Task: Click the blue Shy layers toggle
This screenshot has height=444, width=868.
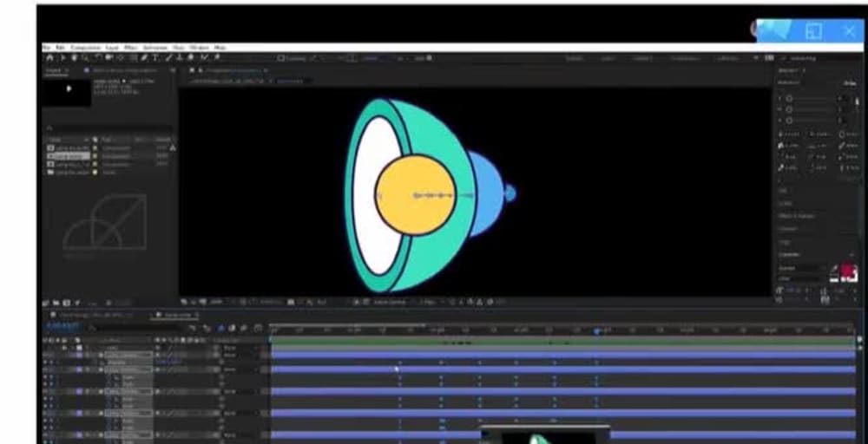Action: pos(222,329)
